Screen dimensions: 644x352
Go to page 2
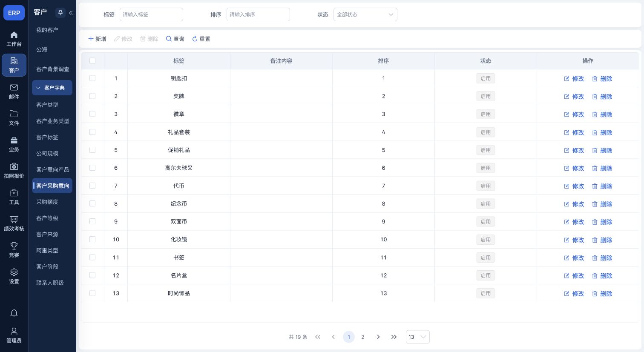tap(363, 337)
